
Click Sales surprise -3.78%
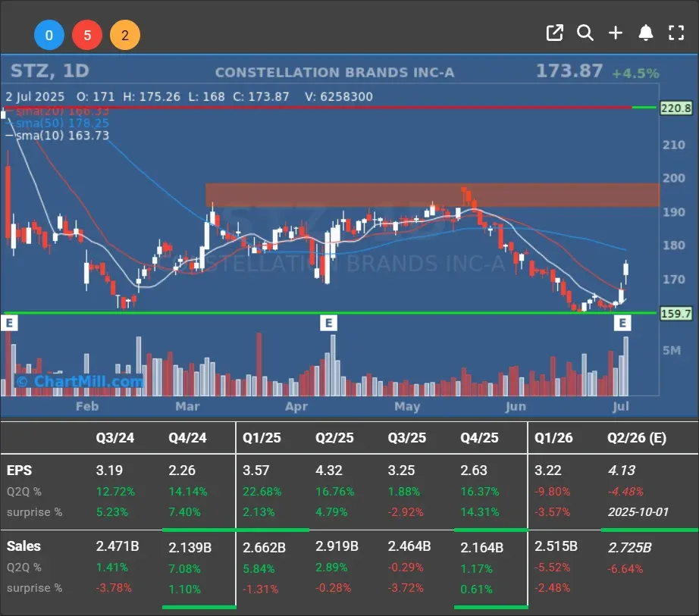pos(114,588)
